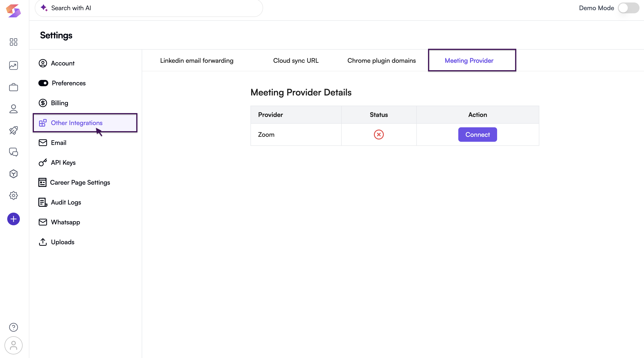Click the Email envelope icon
Image resolution: width=644 pixels, height=358 pixels.
pos(43,143)
